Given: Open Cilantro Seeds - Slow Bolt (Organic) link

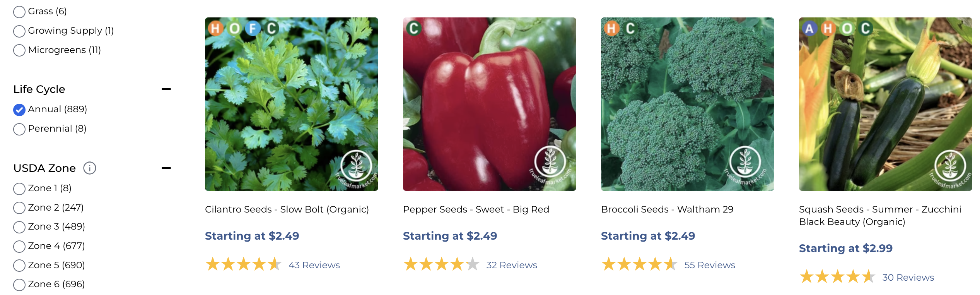Looking at the screenshot, I should tap(287, 209).
